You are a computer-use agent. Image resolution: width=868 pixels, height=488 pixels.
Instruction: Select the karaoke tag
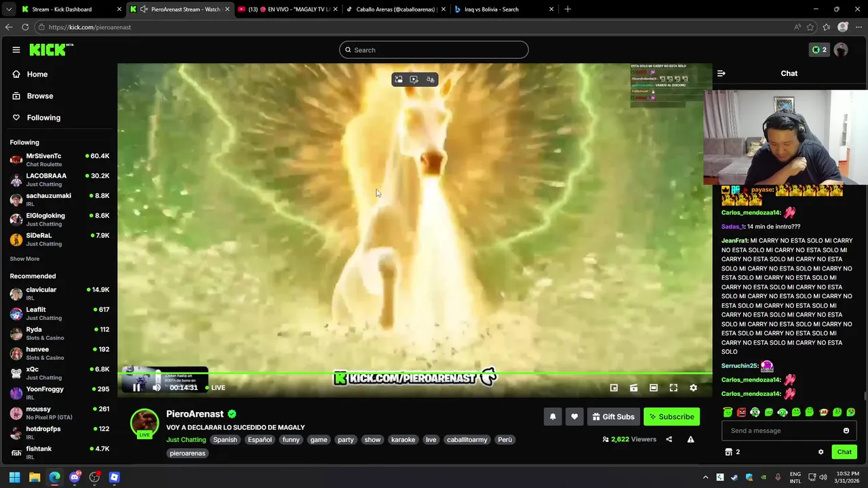[x=403, y=440]
